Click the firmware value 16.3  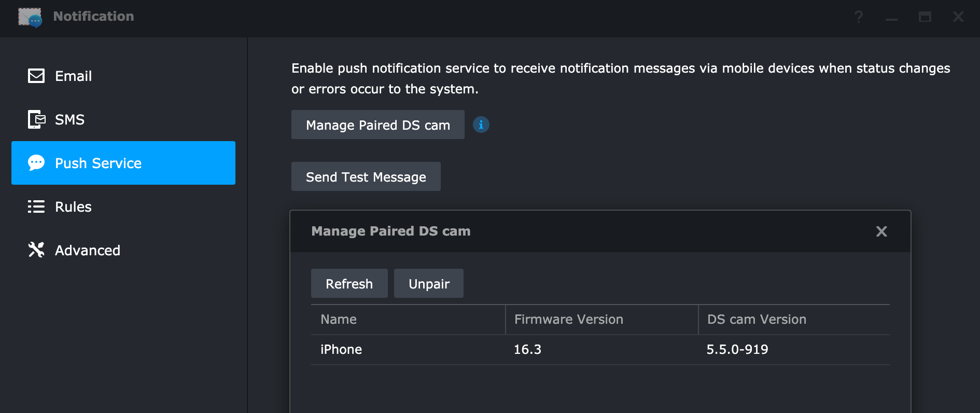pos(527,350)
